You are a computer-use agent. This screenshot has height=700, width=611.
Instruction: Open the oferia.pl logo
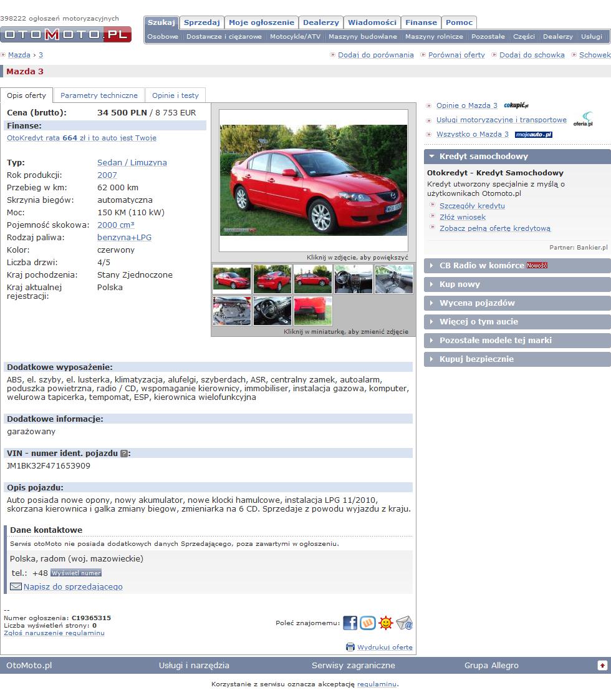(583, 120)
